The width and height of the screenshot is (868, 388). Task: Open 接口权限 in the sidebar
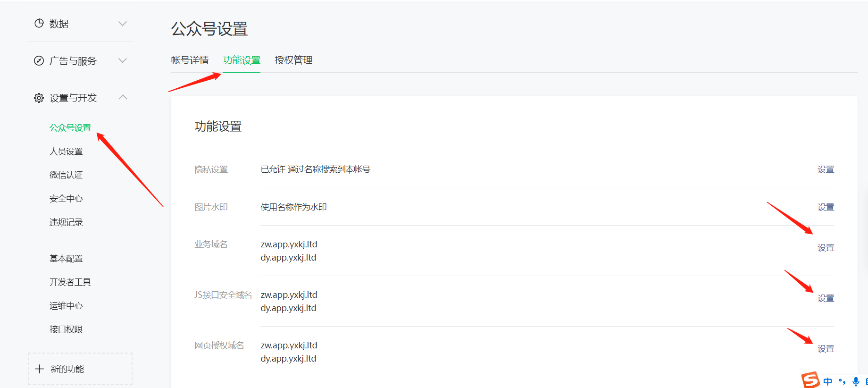pos(66,329)
